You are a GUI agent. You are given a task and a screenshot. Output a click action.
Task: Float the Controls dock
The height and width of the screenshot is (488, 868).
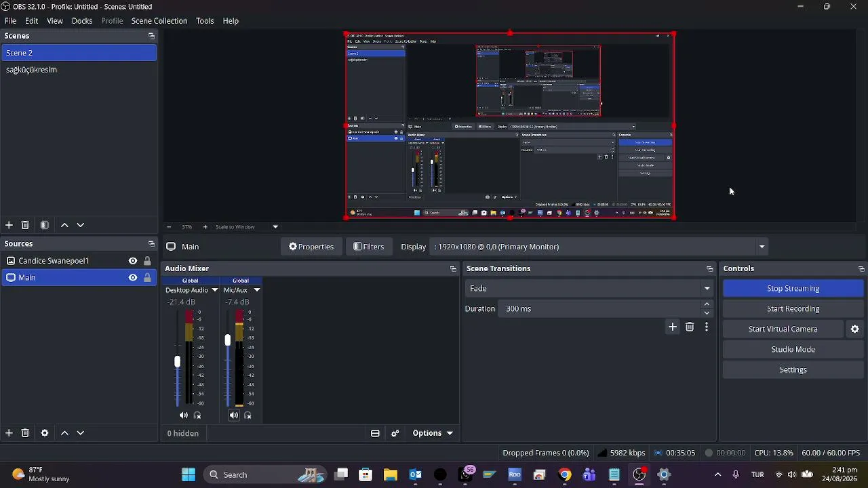point(861,269)
